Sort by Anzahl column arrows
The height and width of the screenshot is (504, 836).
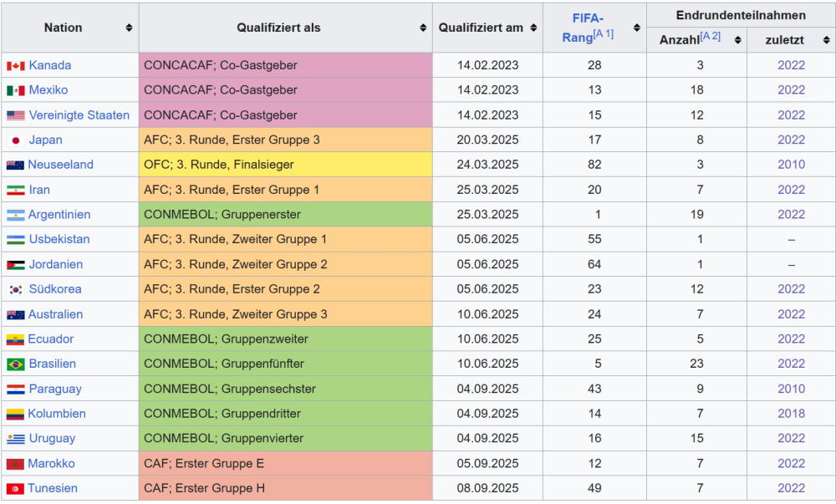[737, 39]
